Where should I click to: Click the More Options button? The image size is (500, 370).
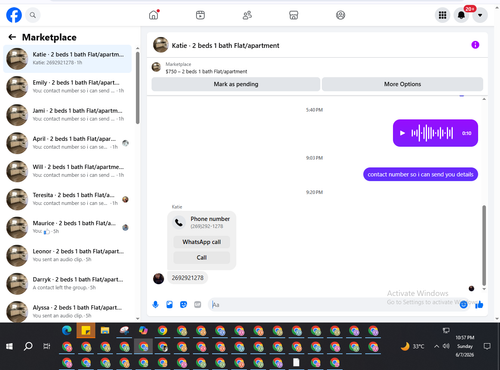(x=402, y=84)
